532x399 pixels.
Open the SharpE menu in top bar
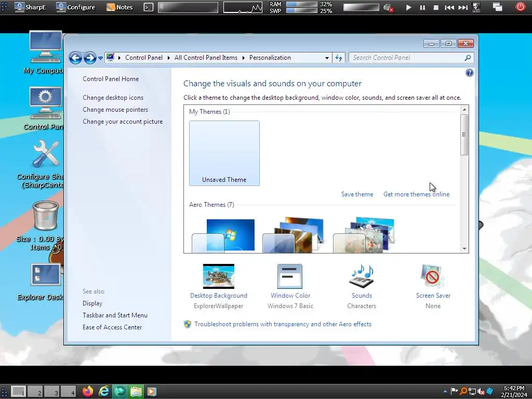[x=31, y=7]
